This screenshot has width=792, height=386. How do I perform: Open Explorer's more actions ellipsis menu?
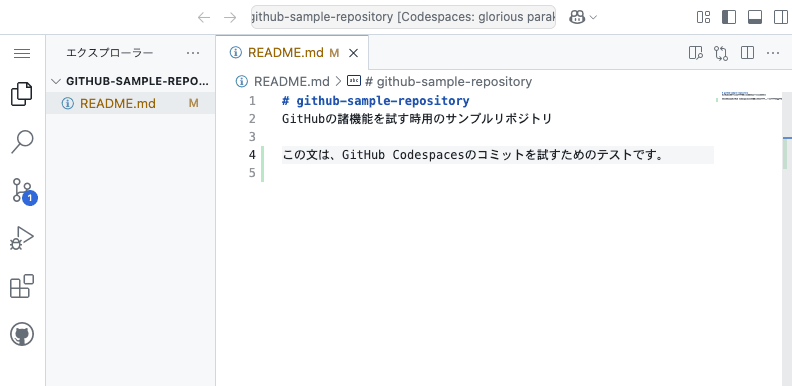coord(193,53)
